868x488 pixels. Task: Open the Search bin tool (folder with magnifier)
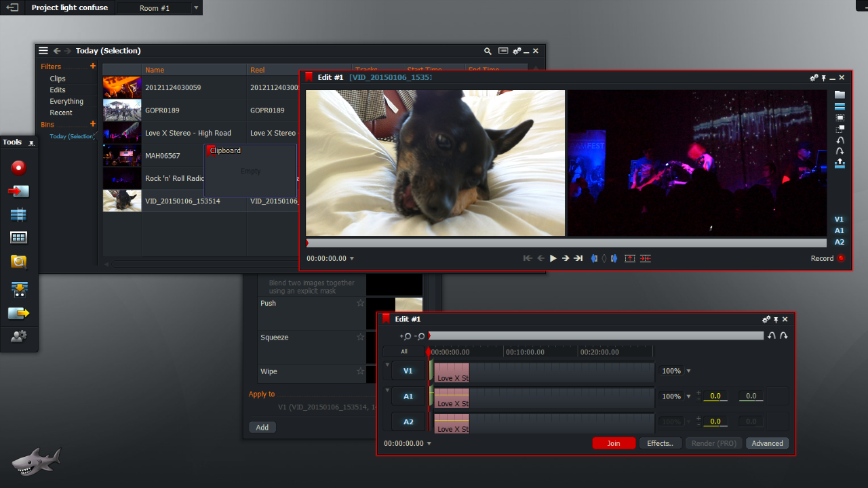click(18, 261)
